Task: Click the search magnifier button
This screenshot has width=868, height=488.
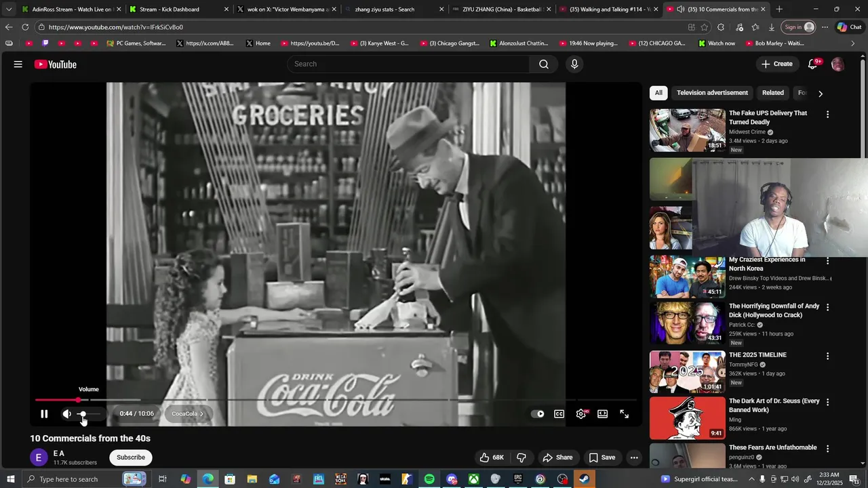Action: click(x=544, y=64)
